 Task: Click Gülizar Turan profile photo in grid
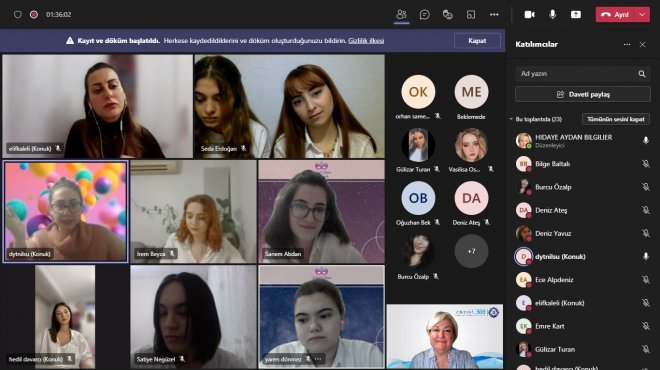pyautogui.click(x=418, y=145)
